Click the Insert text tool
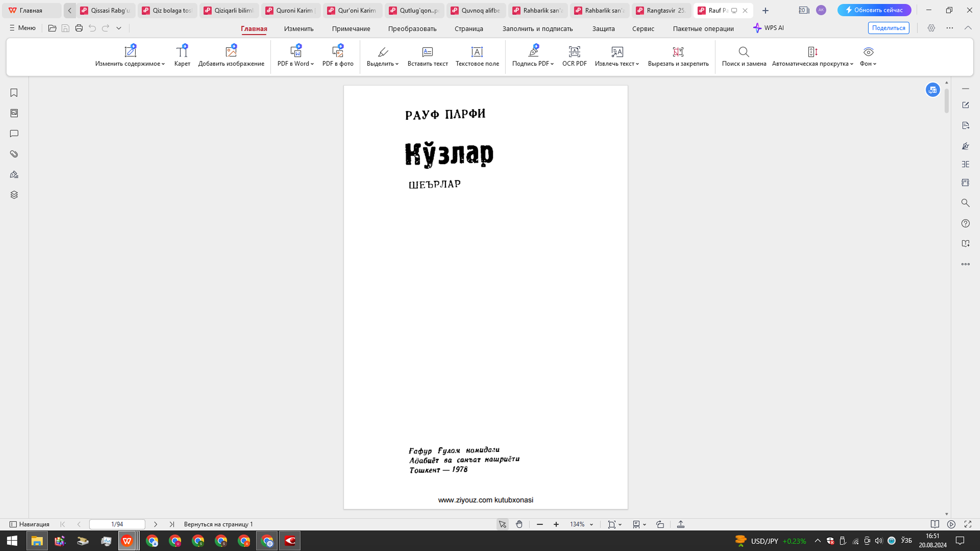The height and width of the screenshot is (551, 980). tap(428, 56)
